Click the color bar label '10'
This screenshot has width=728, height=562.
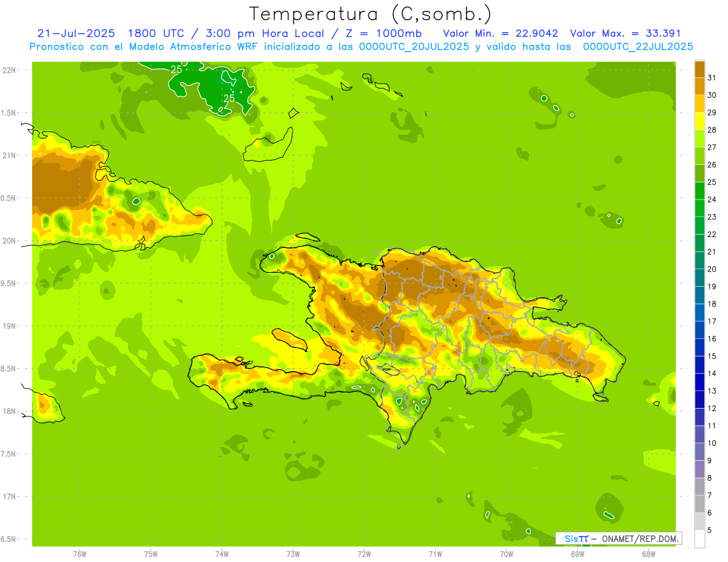point(712,443)
